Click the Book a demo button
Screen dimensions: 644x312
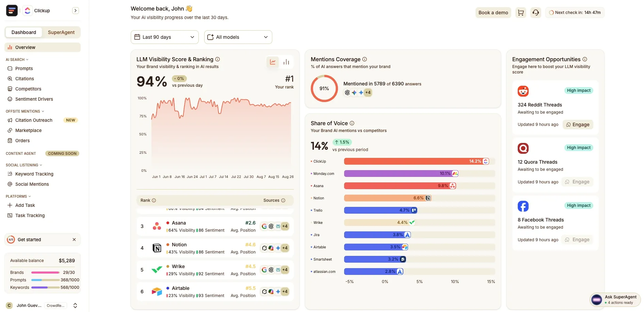pos(493,13)
